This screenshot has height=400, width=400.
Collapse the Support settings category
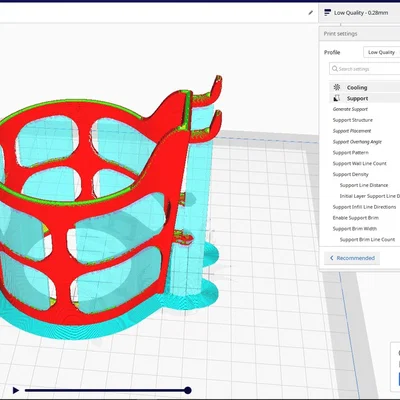(x=365, y=98)
